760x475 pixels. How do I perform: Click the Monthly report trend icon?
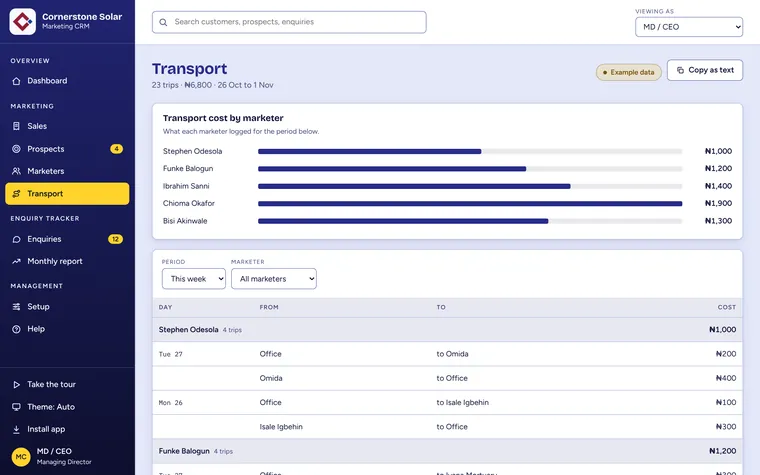(16, 261)
